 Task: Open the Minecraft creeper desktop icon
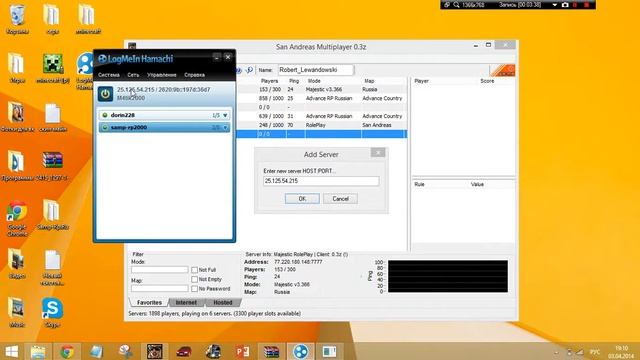click(53, 68)
